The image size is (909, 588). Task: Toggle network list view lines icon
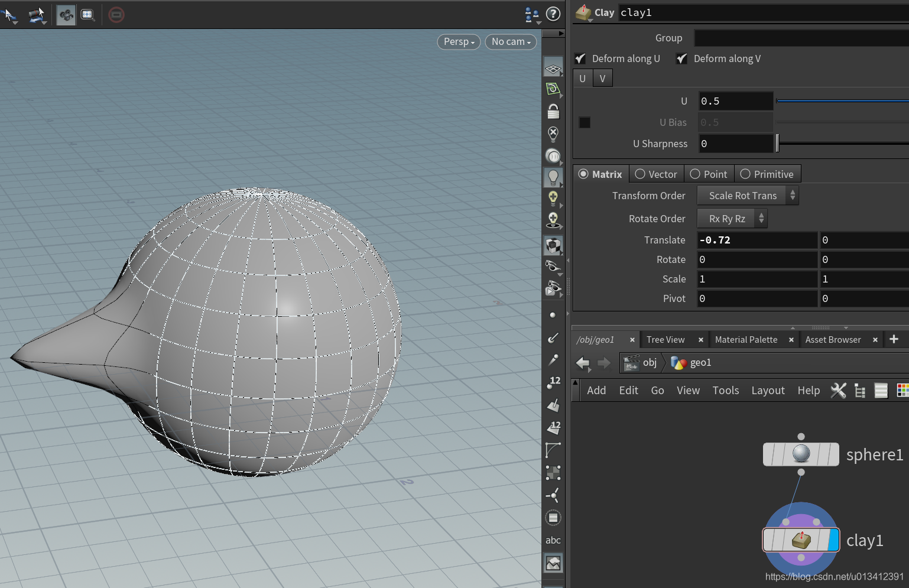pyautogui.click(x=881, y=390)
